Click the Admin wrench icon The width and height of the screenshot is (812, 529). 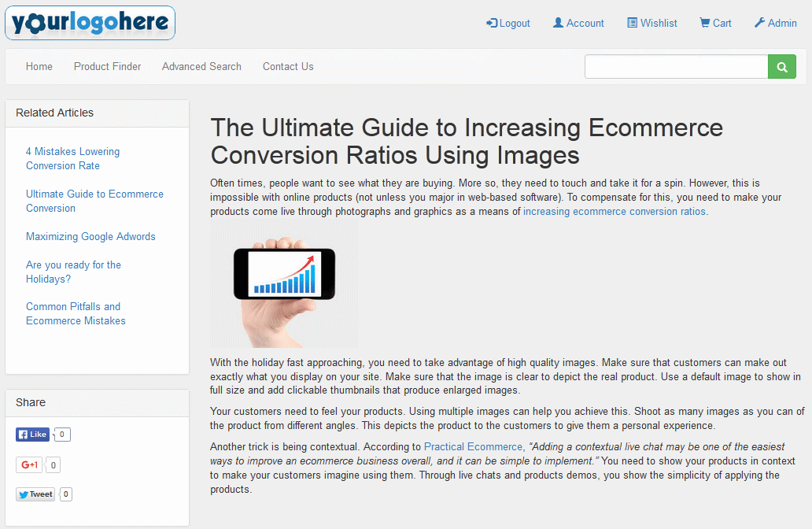point(759,23)
